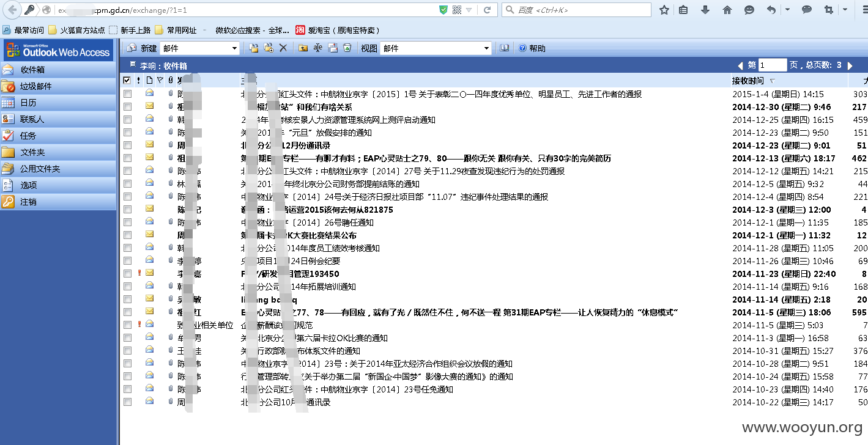This screenshot has height=445, width=868.
Task: Open the 火狐官方站点 bookmark
Action: pos(76,30)
